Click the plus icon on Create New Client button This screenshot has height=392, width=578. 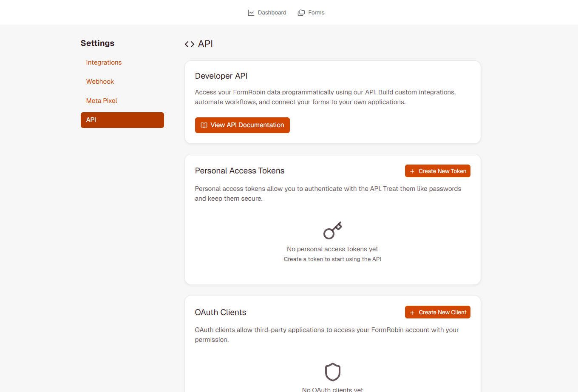(x=412, y=312)
